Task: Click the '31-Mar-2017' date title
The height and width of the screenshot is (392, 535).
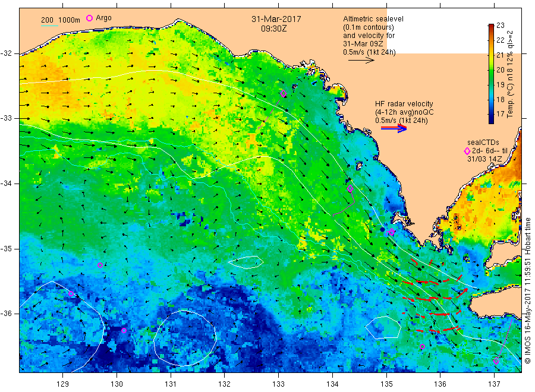Action: [x=276, y=19]
